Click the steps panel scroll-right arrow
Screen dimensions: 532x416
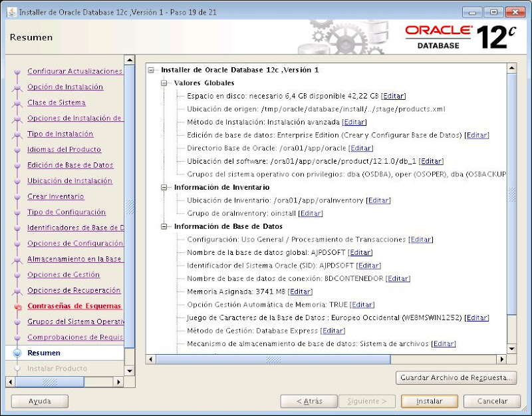(118, 382)
